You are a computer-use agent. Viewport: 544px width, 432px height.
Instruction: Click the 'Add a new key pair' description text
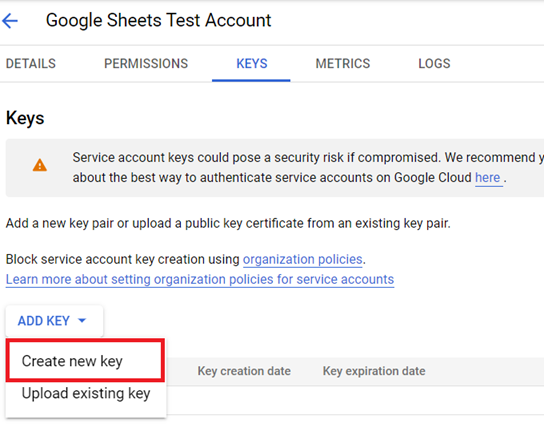click(228, 223)
